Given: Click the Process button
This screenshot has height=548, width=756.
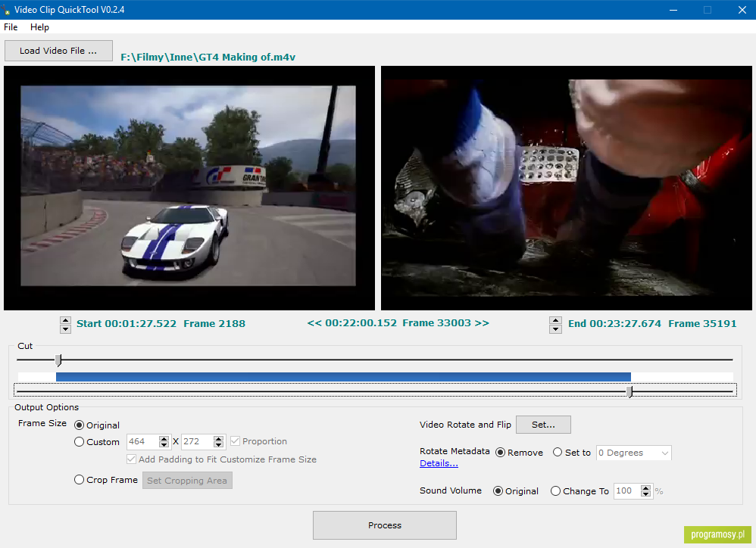Looking at the screenshot, I should 385,525.
